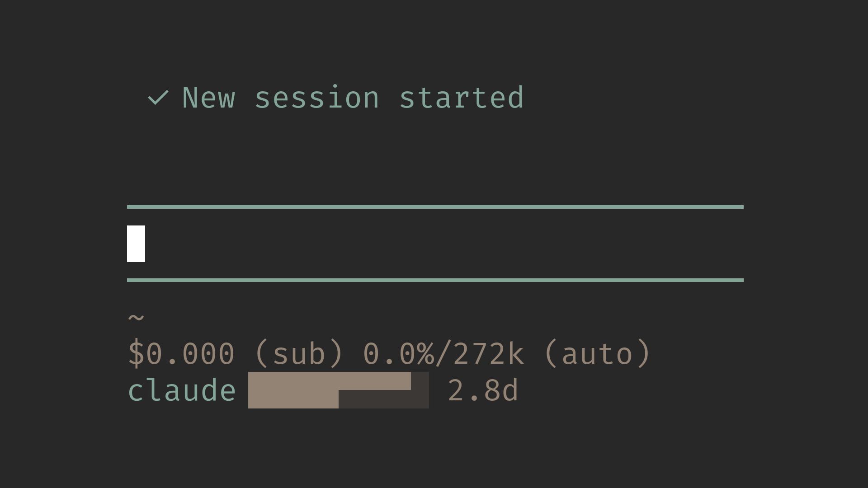Click the 272k context limit text
The width and height of the screenshot is (868, 488).
(x=489, y=354)
